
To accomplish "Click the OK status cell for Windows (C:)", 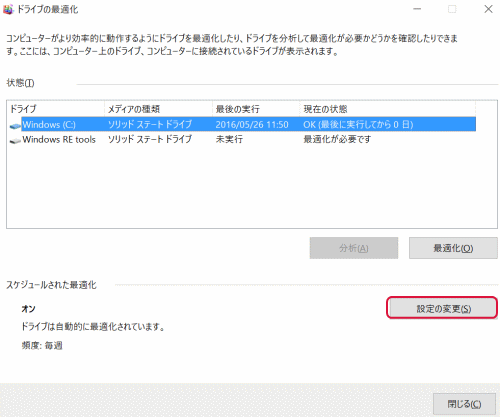I will 358,125.
